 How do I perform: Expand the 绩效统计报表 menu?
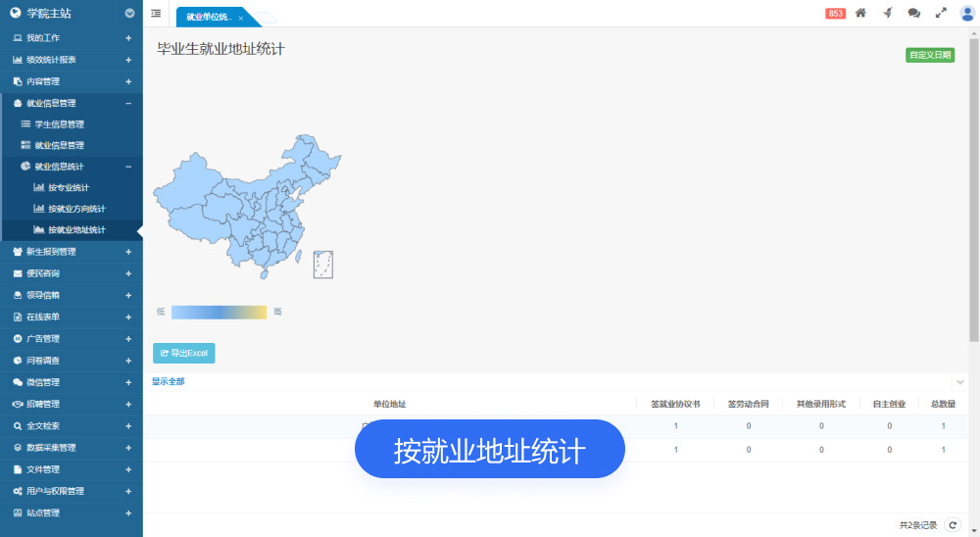tap(128, 60)
